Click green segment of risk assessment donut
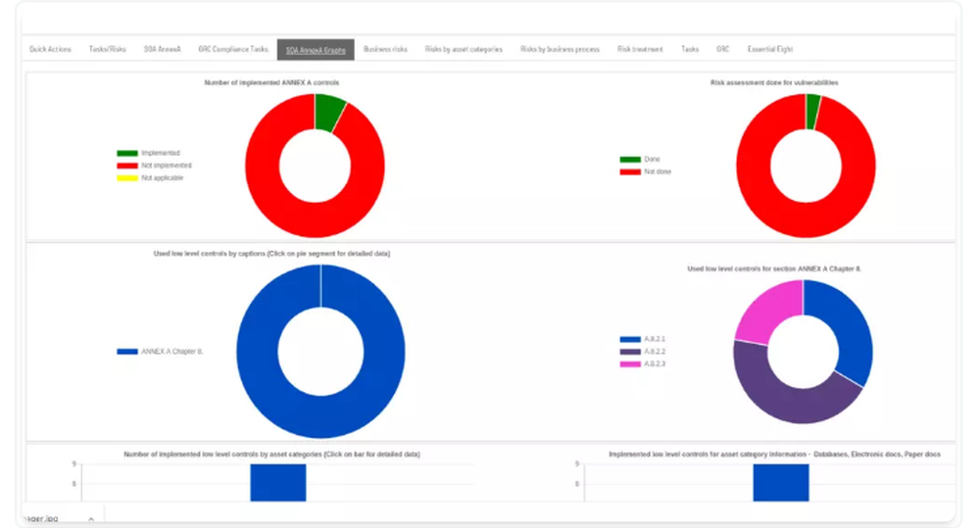980x528 pixels. (x=811, y=112)
